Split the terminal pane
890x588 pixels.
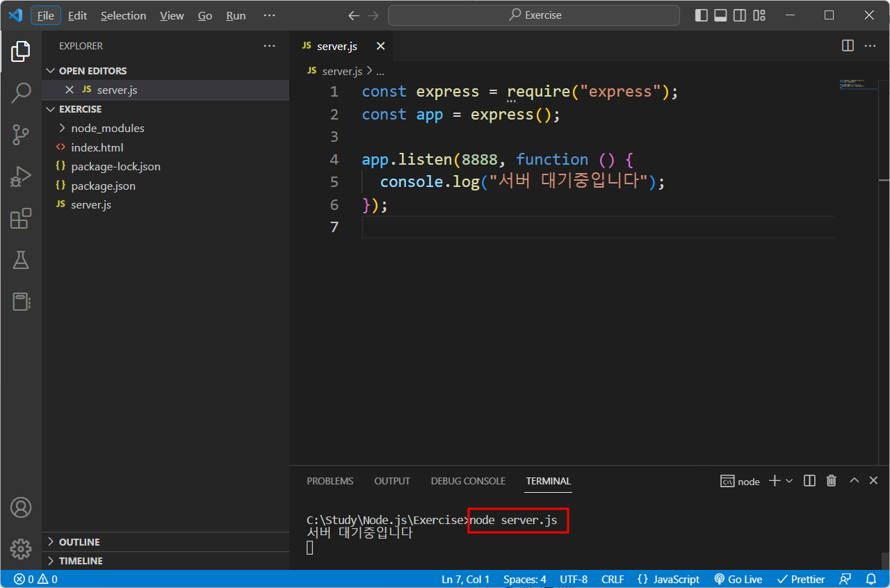(809, 481)
